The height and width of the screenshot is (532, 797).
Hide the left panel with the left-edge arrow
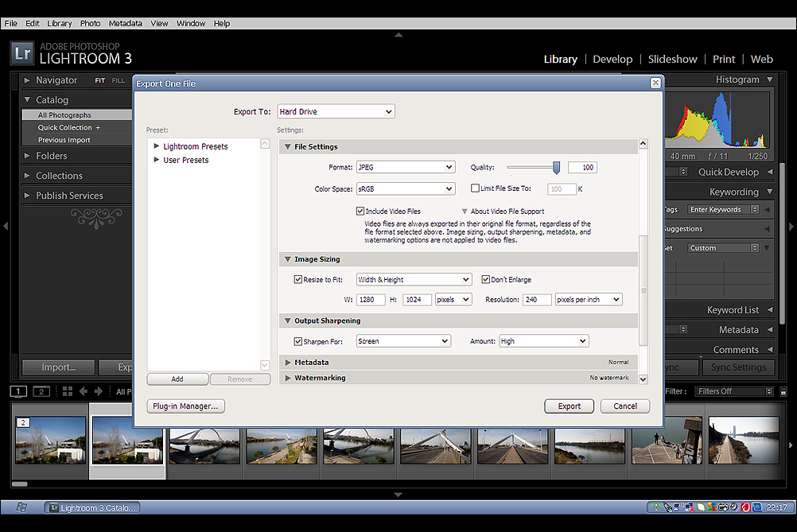(6, 226)
